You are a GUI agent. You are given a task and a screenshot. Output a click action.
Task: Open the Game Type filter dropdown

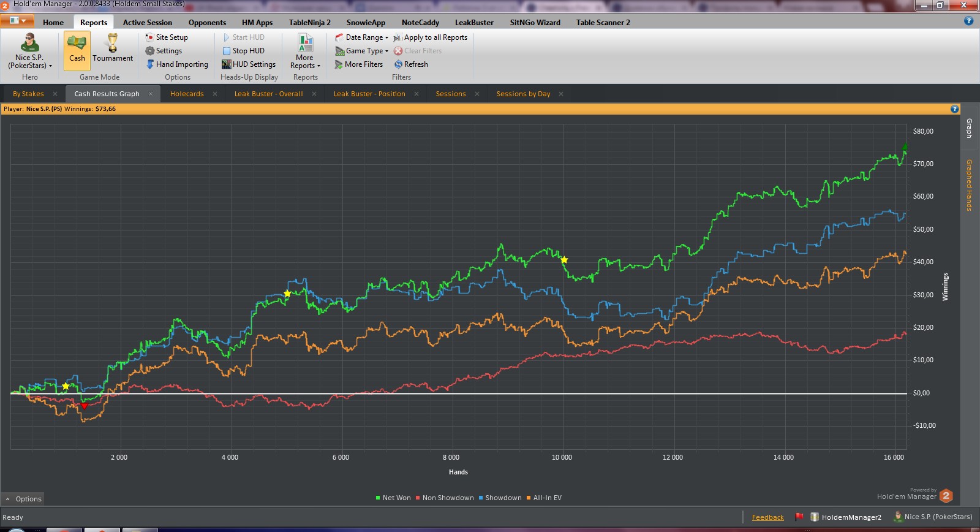pos(361,51)
